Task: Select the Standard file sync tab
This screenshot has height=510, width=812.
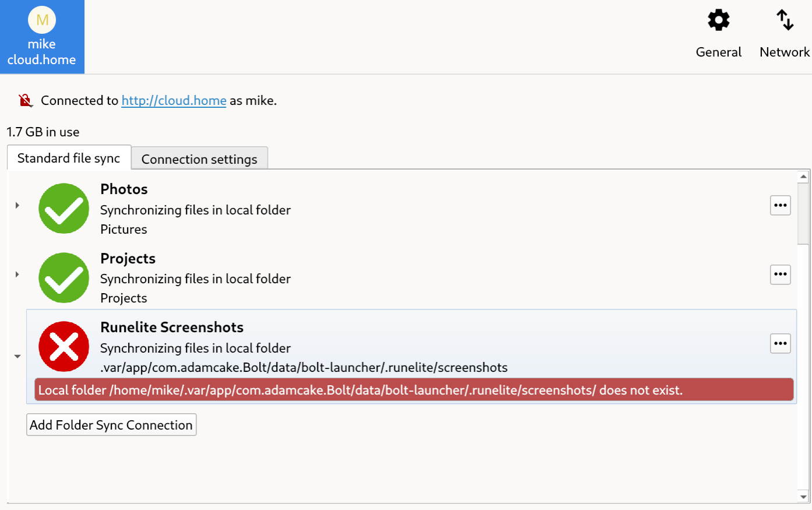Action: click(69, 158)
